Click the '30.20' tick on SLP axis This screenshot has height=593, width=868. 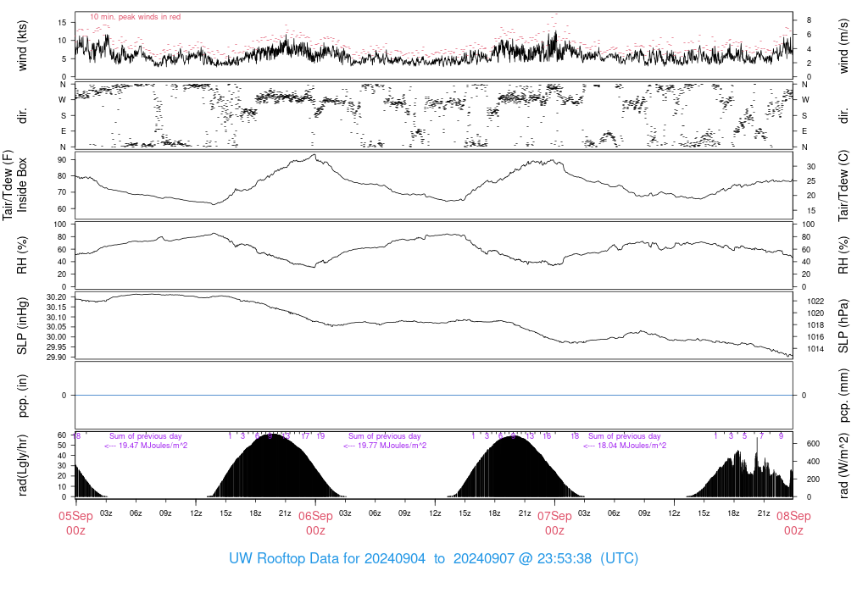57,297
